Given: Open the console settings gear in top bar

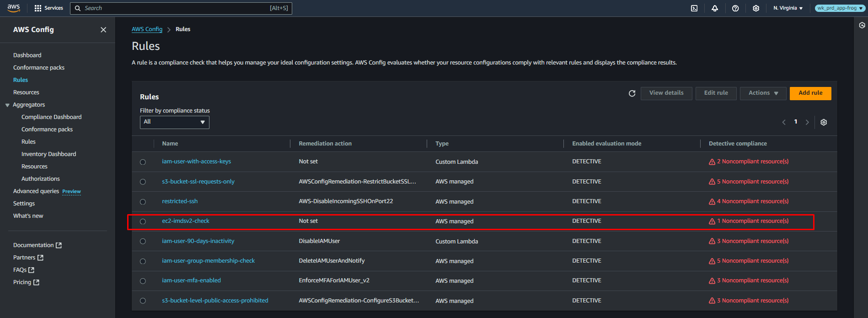Looking at the screenshot, I should (x=756, y=8).
